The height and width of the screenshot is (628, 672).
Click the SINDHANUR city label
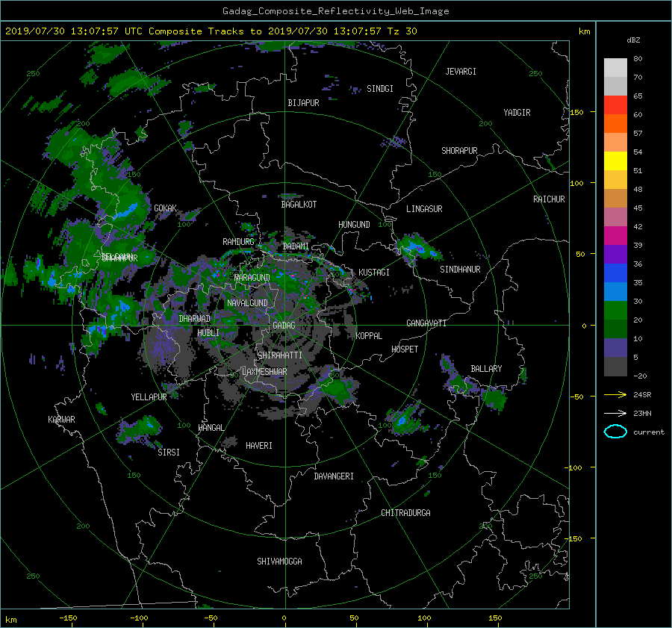pos(460,270)
